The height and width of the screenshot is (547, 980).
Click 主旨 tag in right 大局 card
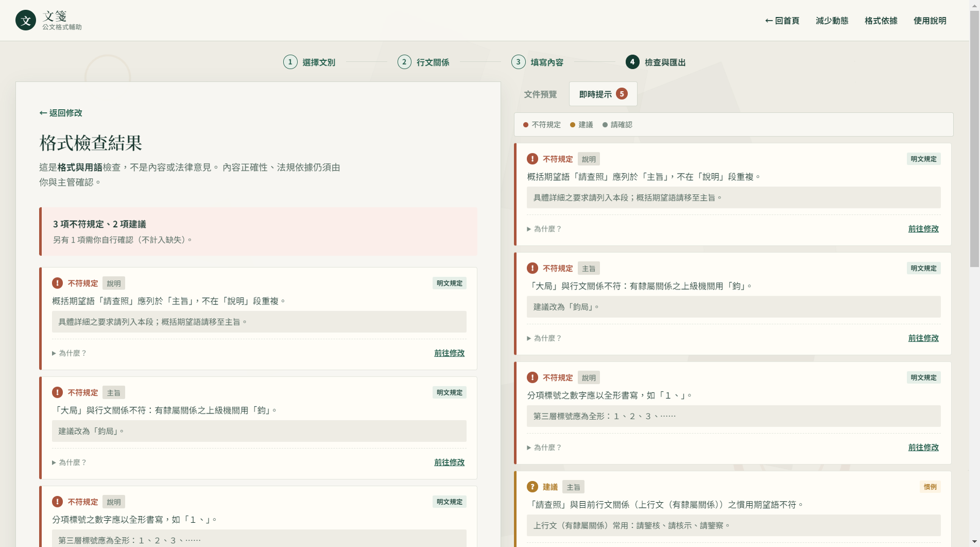[x=589, y=268]
